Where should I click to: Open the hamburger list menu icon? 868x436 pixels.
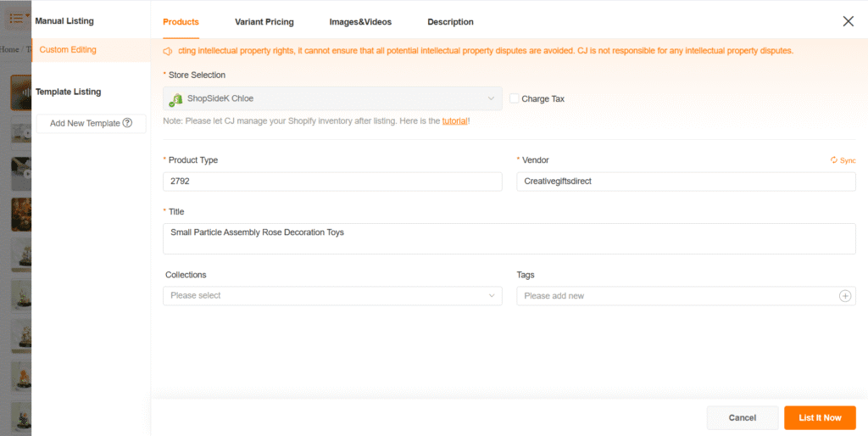pos(16,18)
